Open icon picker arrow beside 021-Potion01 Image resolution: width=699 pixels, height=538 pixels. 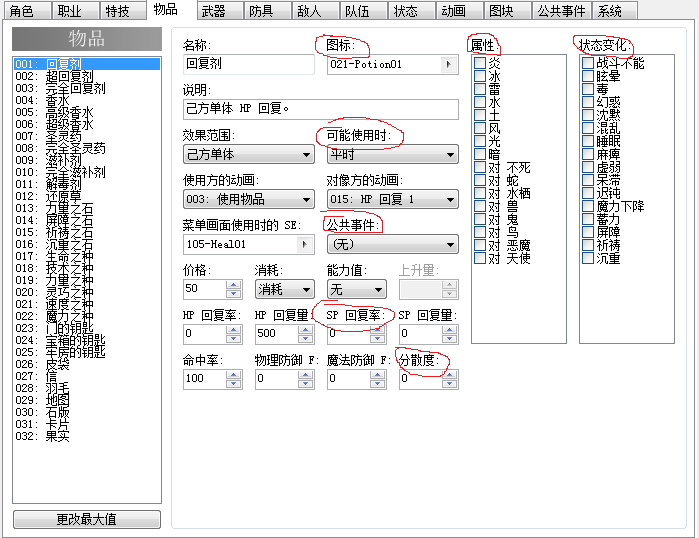(448, 65)
